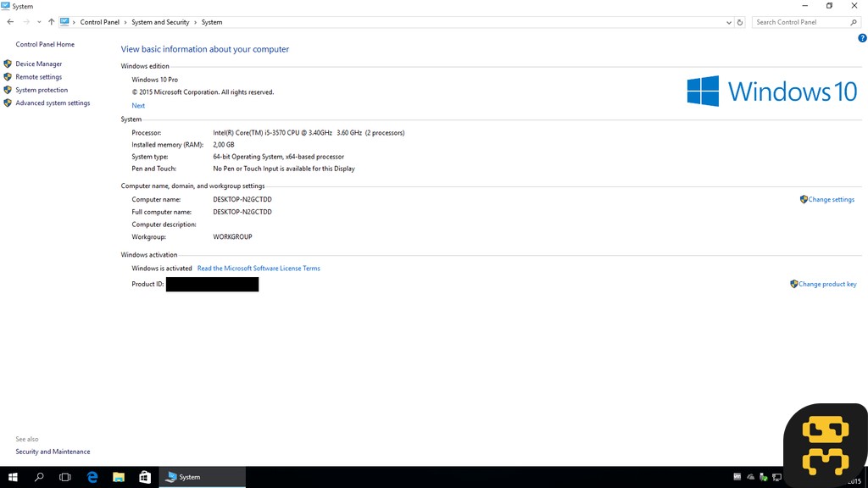Screen dimensions: 868x488
Task: Open File Explorer from the taskbar
Action: [119, 477]
